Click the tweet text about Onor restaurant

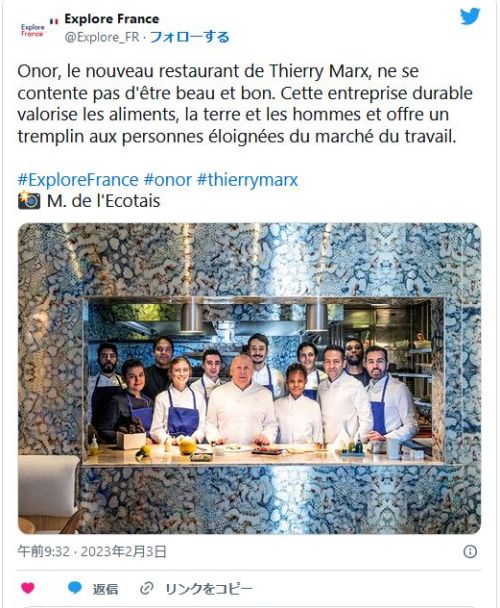point(245,104)
